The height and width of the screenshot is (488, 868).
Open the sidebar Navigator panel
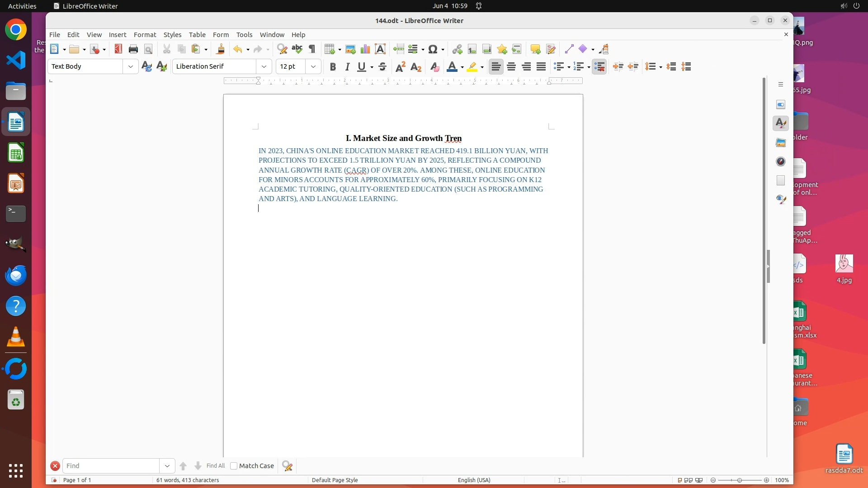pyautogui.click(x=781, y=162)
